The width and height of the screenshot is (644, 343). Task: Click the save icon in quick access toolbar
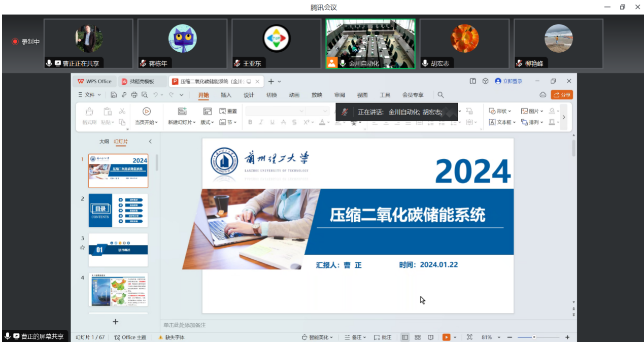pyautogui.click(x=114, y=95)
